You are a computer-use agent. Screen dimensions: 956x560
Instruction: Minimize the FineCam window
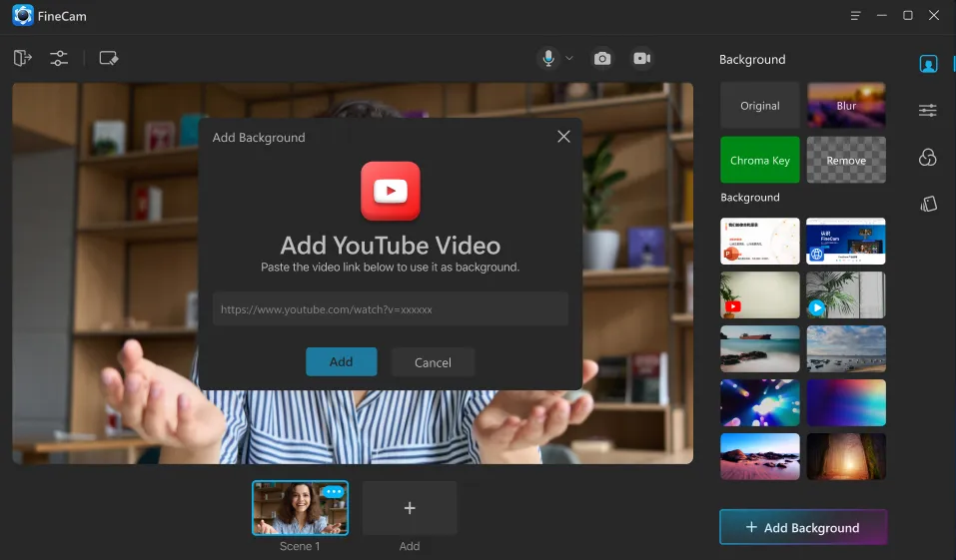pyautogui.click(x=882, y=15)
